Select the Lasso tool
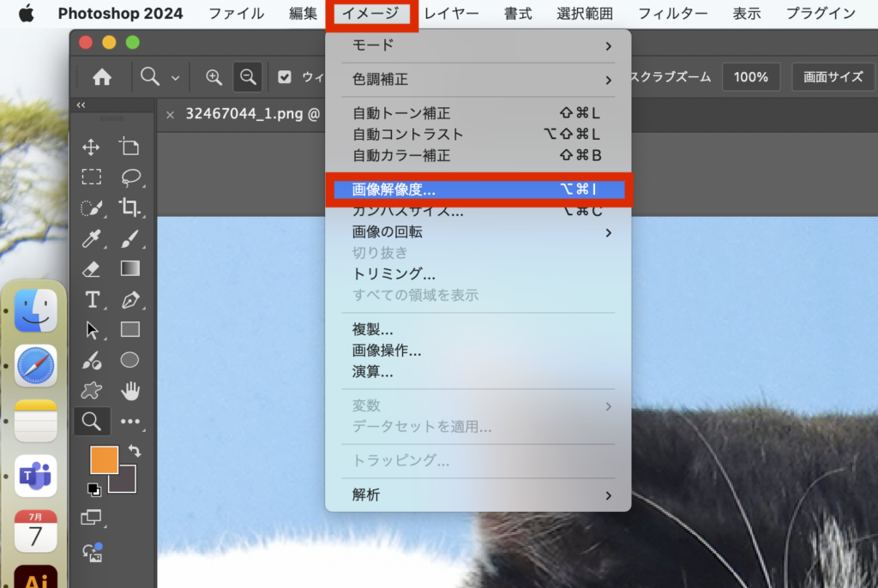Viewport: 878px width, 588px height. (x=130, y=177)
